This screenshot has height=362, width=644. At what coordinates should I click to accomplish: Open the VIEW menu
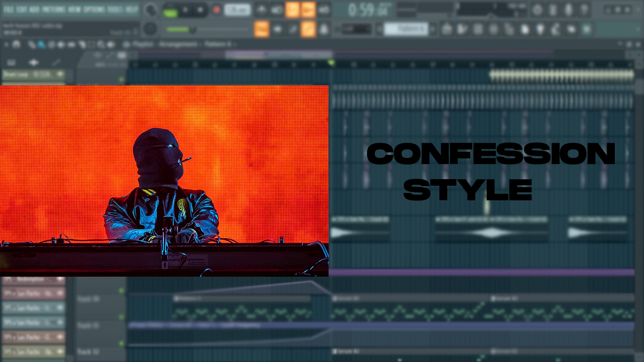pos(74,9)
